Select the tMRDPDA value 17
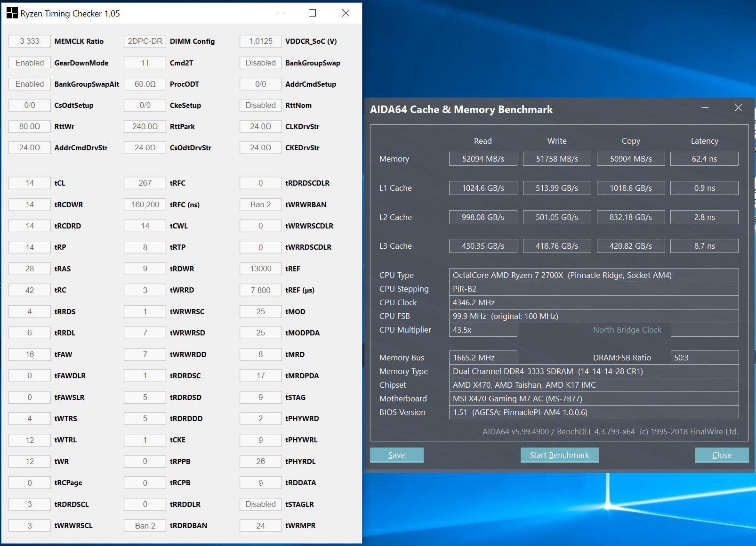Image resolution: width=756 pixels, height=546 pixels. [261, 376]
